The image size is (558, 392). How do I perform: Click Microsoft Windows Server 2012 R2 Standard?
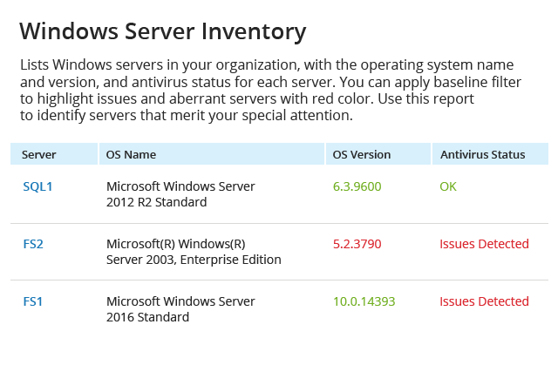coord(180,194)
